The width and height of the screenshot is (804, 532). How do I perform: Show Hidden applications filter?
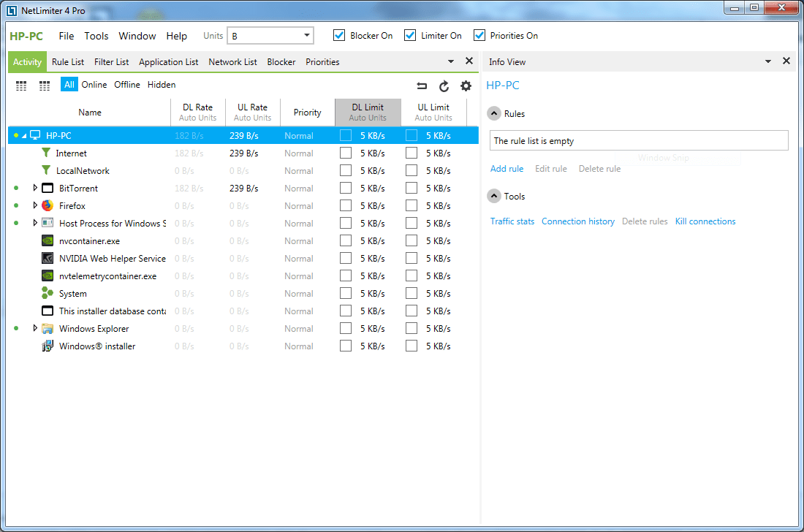(x=162, y=85)
